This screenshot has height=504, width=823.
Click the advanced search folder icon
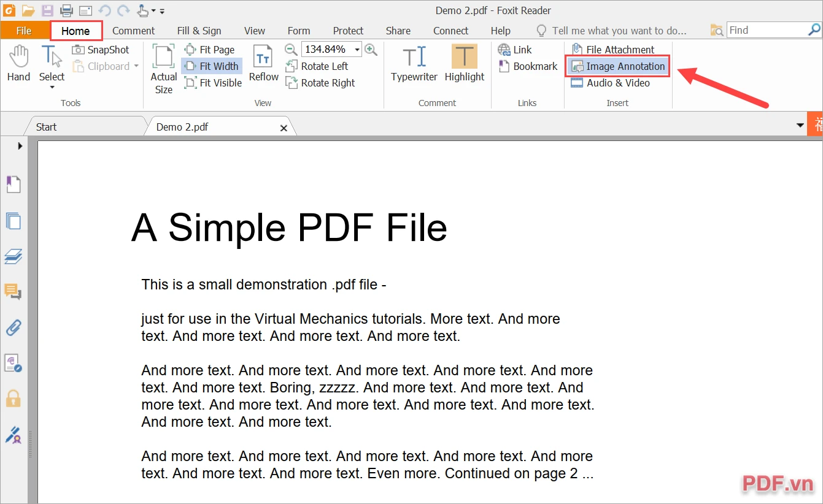[716, 30]
